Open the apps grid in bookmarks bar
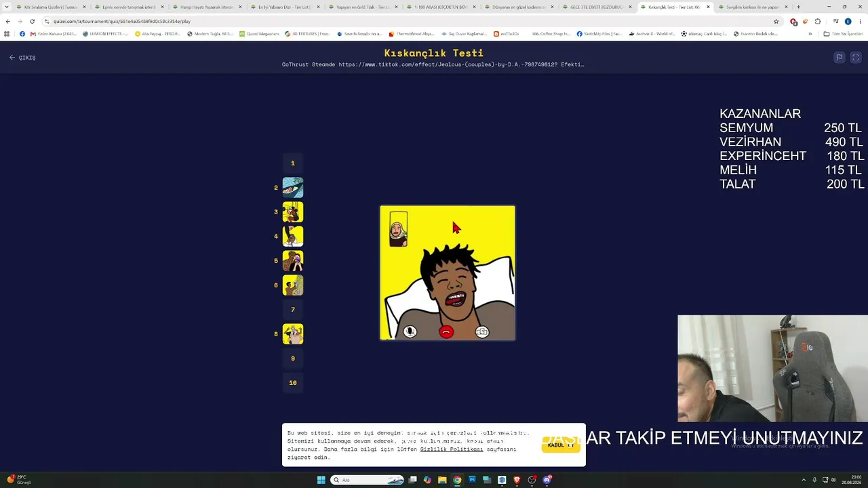Viewport: 868px width, 488px height. click(x=7, y=33)
